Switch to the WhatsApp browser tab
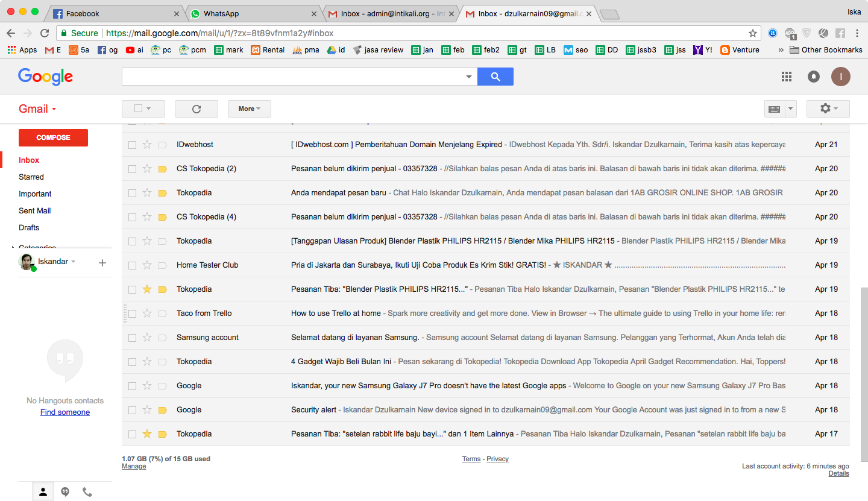Viewport: 868px width, 501px height. (x=253, y=13)
